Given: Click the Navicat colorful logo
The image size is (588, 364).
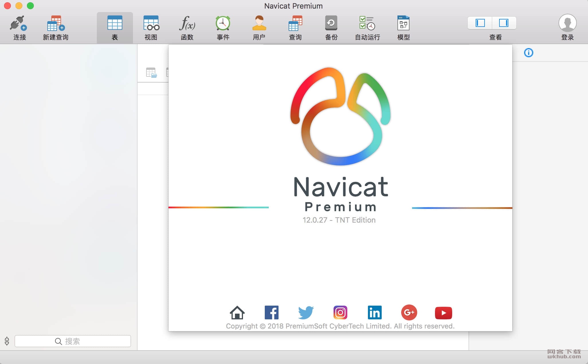Looking at the screenshot, I should pyautogui.click(x=340, y=116).
